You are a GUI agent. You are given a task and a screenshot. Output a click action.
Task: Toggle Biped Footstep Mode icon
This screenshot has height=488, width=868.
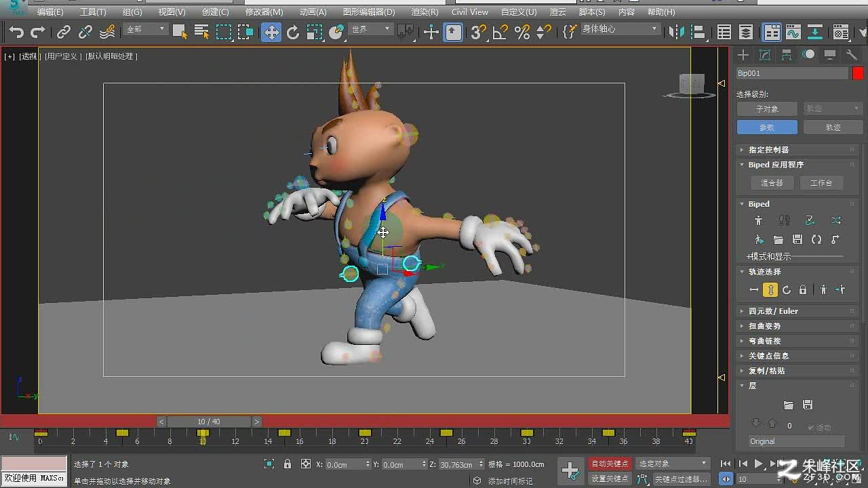tap(785, 220)
